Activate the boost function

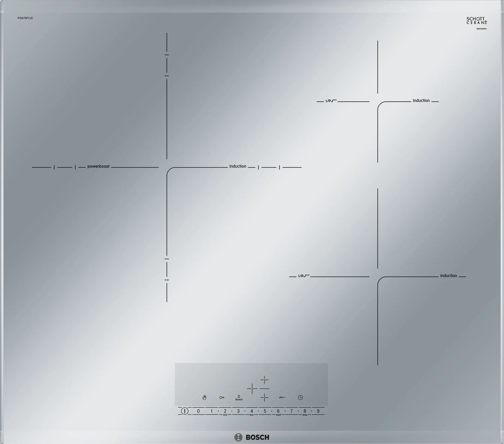[239, 398]
